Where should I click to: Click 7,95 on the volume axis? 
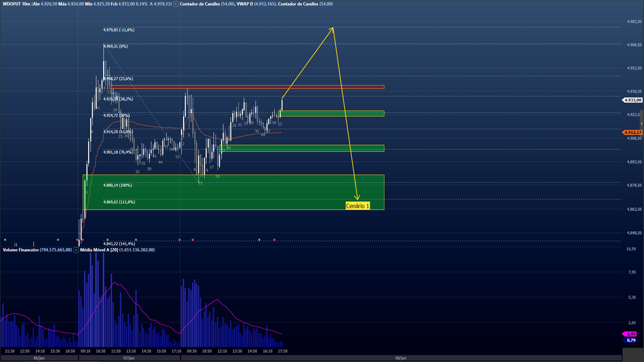tap(632, 272)
